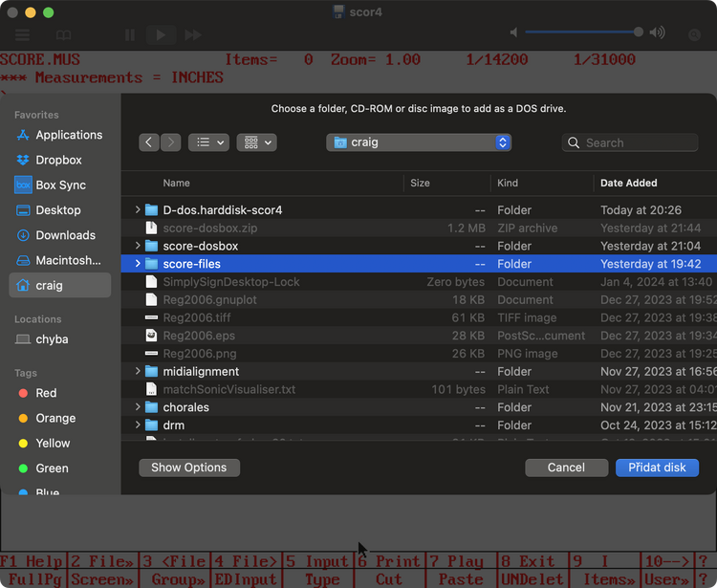Open the icon grouping dropdown
This screenshot has height=588, width=717.
(x=256, y=142)
